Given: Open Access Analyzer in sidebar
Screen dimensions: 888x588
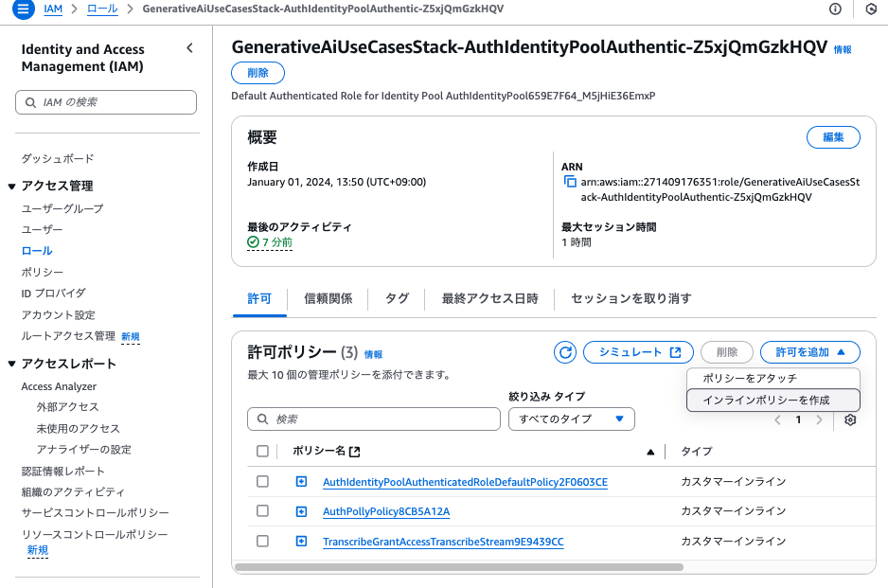Looking at the screenshot, I should coord(59,386).
